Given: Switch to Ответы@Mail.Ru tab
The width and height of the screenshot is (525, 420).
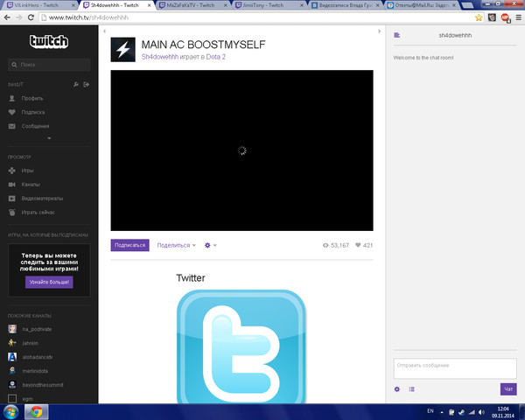Looking at the screenshot, I should [x=421, y=5].
